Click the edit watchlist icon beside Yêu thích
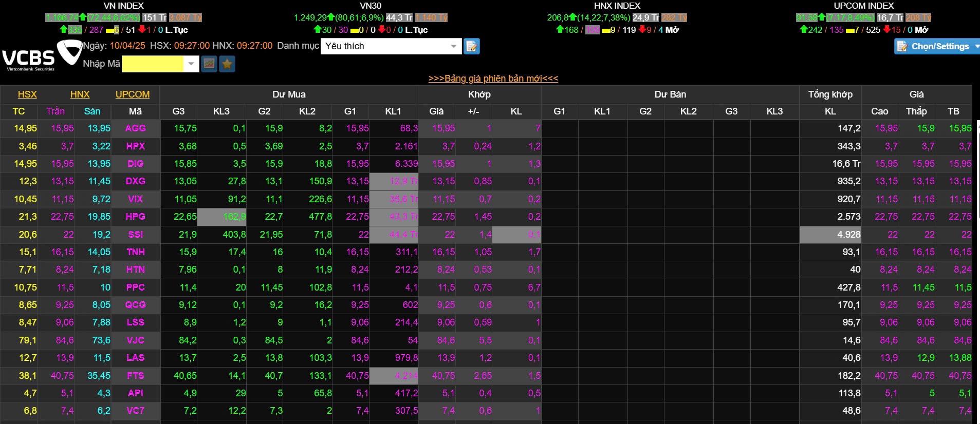This screenshot has width=980, height=424. (471, 46)
